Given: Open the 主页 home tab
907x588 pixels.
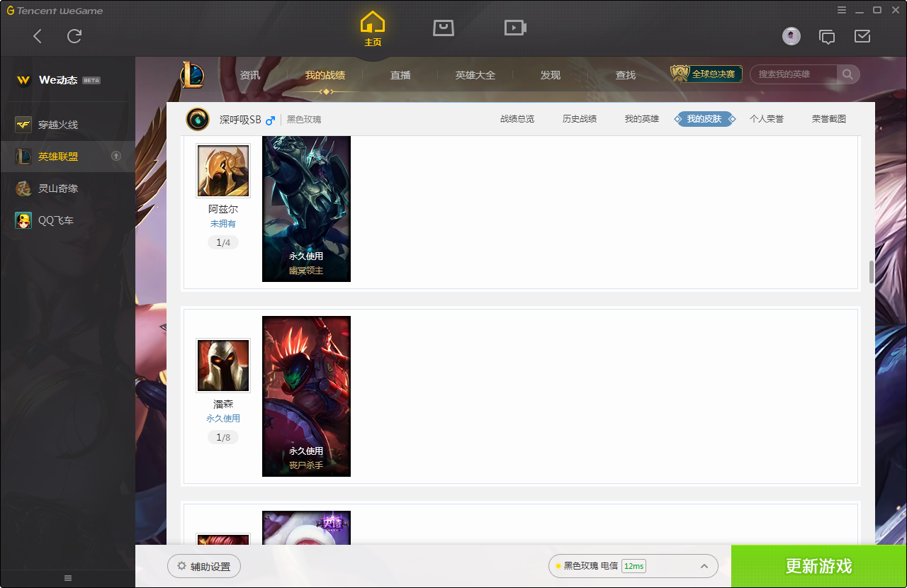Looking at the screenshot, I should coord(373,29).
